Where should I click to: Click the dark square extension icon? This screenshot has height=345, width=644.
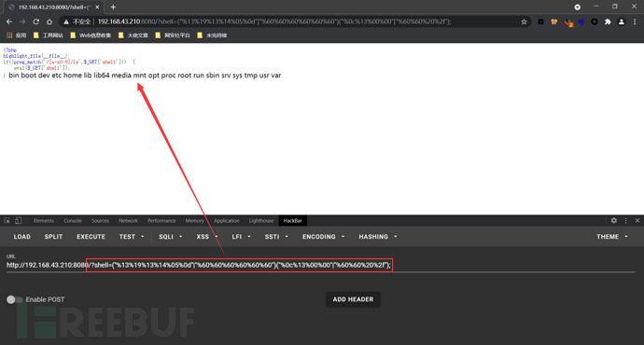pyautogui.click(x=541, y=21)
